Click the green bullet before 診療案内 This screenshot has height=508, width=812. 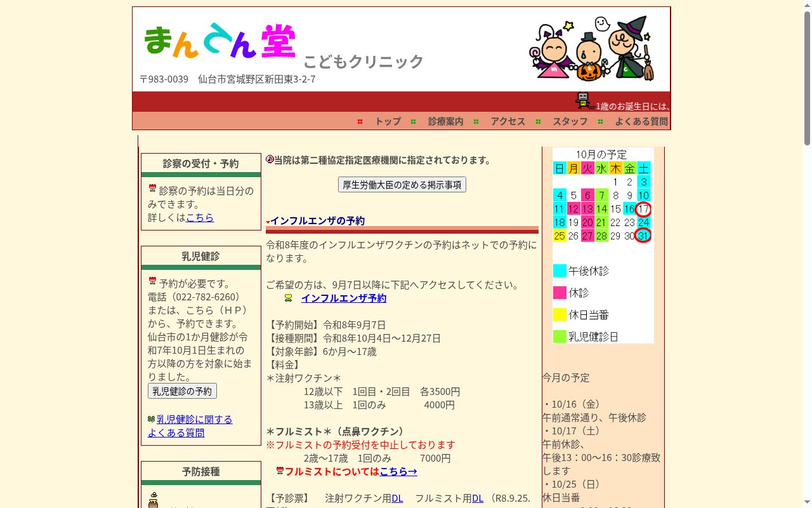click(413, 121)
